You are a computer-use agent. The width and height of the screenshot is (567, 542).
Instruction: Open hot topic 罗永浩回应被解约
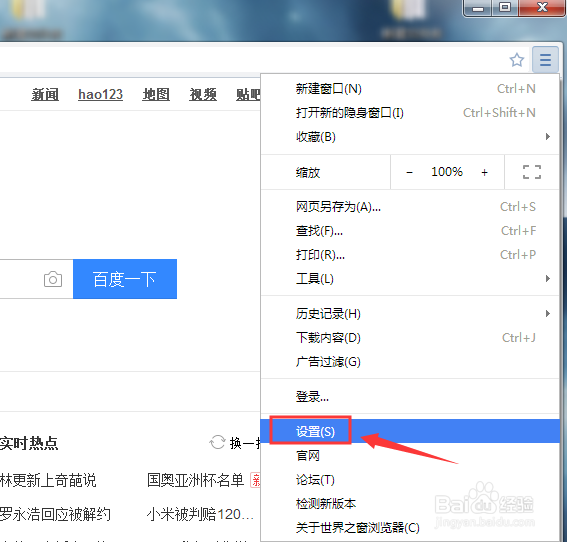coord(55,514)
